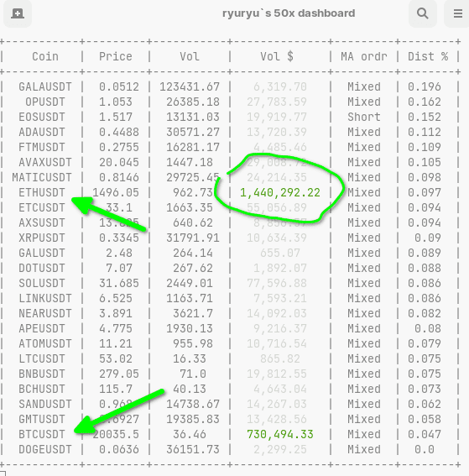Click the search magnifier icon
The image size is (469, 476).
click(422, 13)
